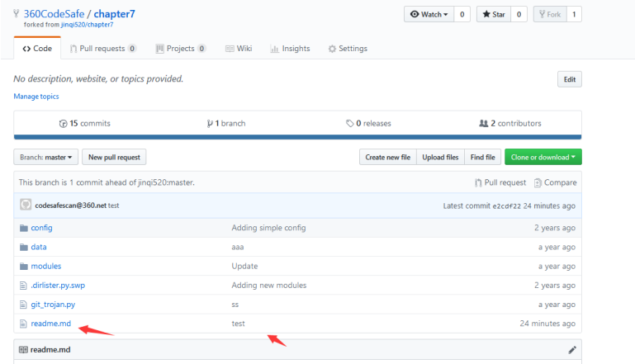The width and height of the screenshot is (635, 364).
Task: Follow the jinqi520/chapter7 forked-from link
Action: pos(87,25)
